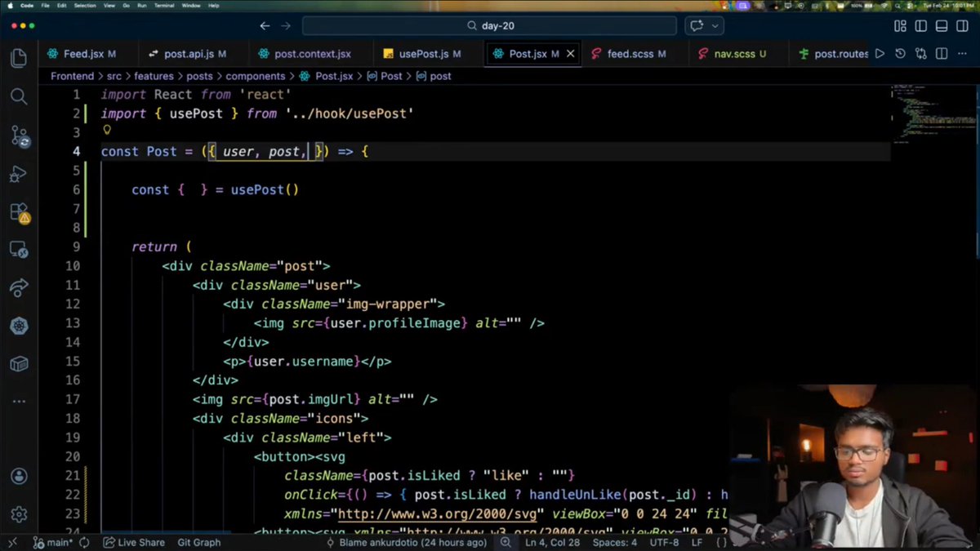Click the Frontend breadcrumb
This screenshot has width=980, height=551.
pyautogui.click(x=72, y=76)
